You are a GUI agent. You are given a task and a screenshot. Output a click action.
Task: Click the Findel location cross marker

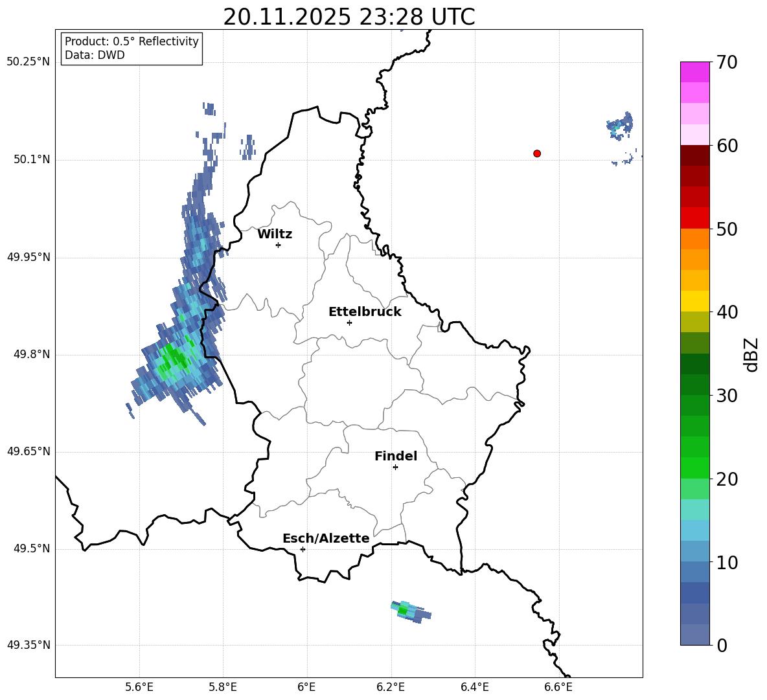pos(395,468)
